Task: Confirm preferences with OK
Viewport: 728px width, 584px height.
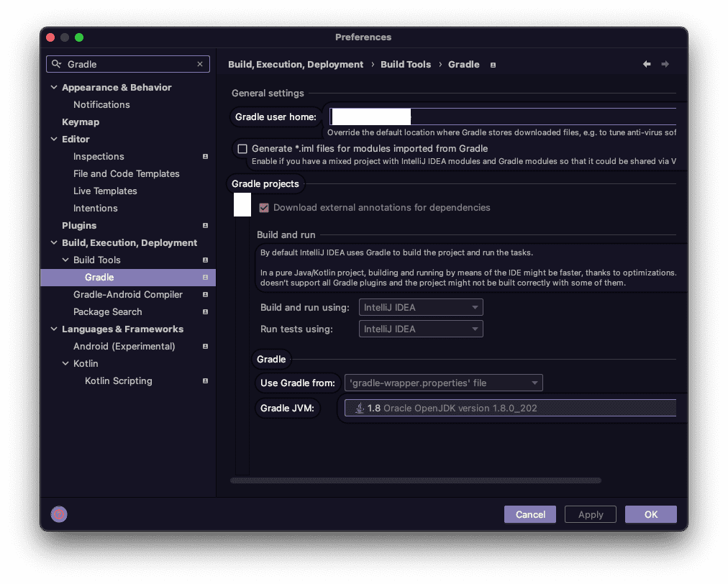Action: 650,514
